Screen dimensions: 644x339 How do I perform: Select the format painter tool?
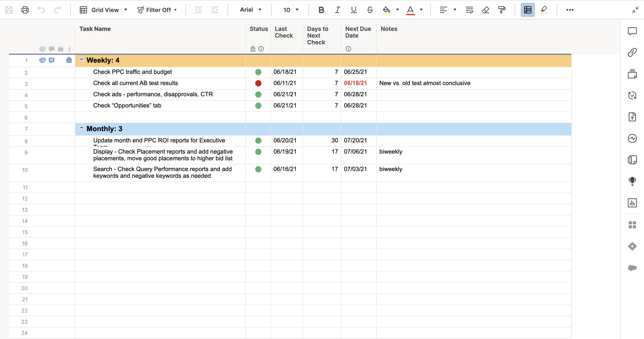coord(502,10)
